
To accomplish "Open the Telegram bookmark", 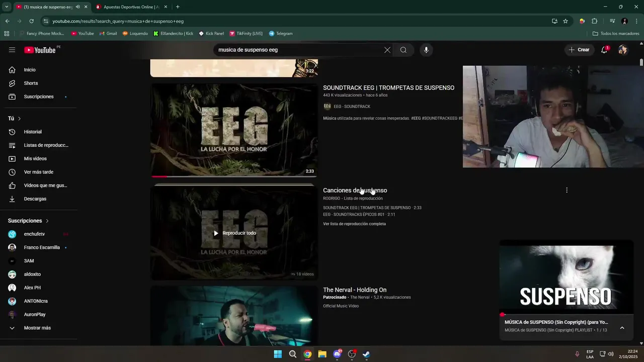I will pos(281,34).
